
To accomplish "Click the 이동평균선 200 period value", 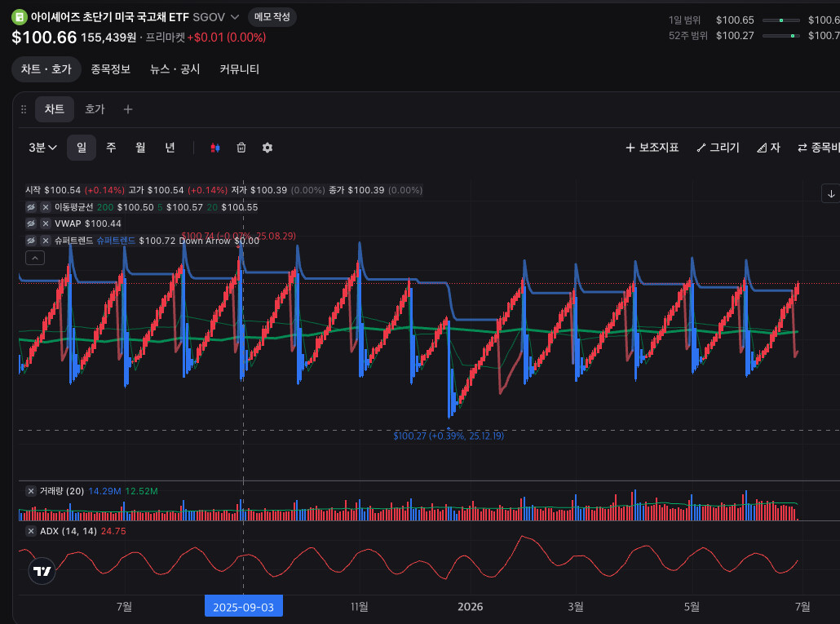I will [x=105, y=207].
